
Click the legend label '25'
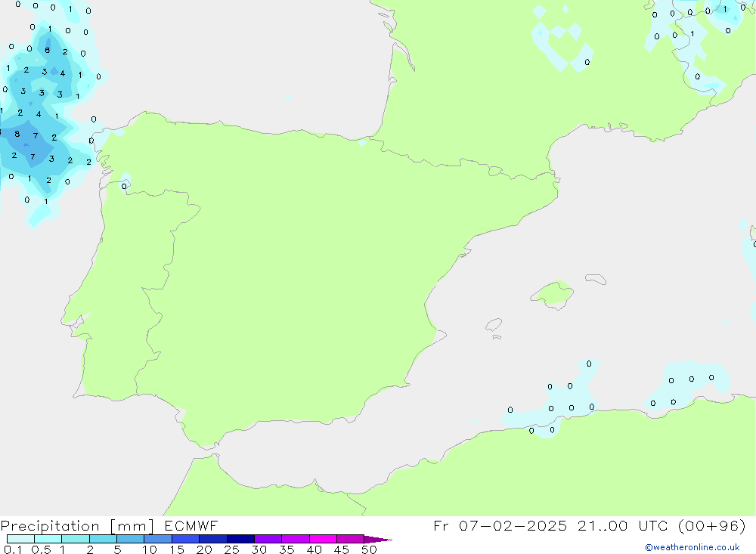tap(232, 549)
